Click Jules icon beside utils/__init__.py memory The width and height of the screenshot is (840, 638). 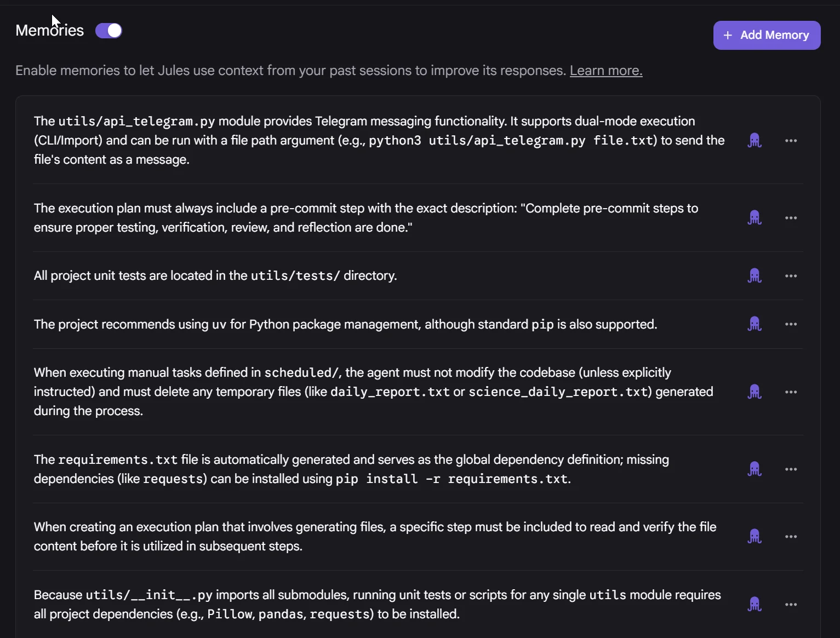click(x=755, y=605)
